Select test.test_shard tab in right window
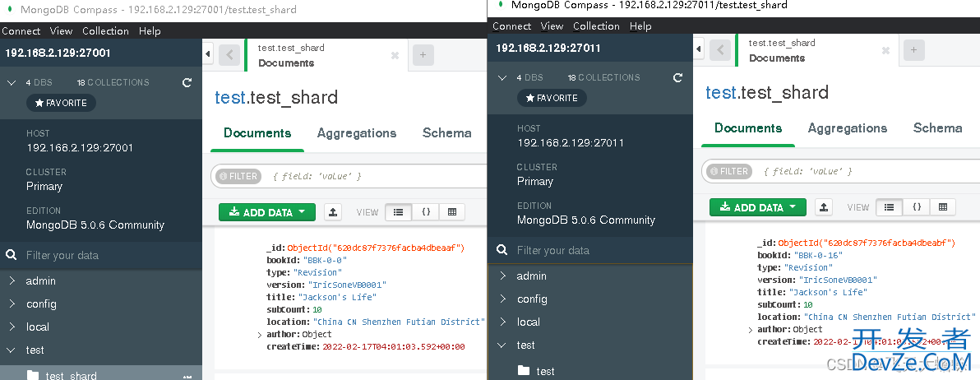Viewport: 980px width, 380px height. [x=817, y=50]
